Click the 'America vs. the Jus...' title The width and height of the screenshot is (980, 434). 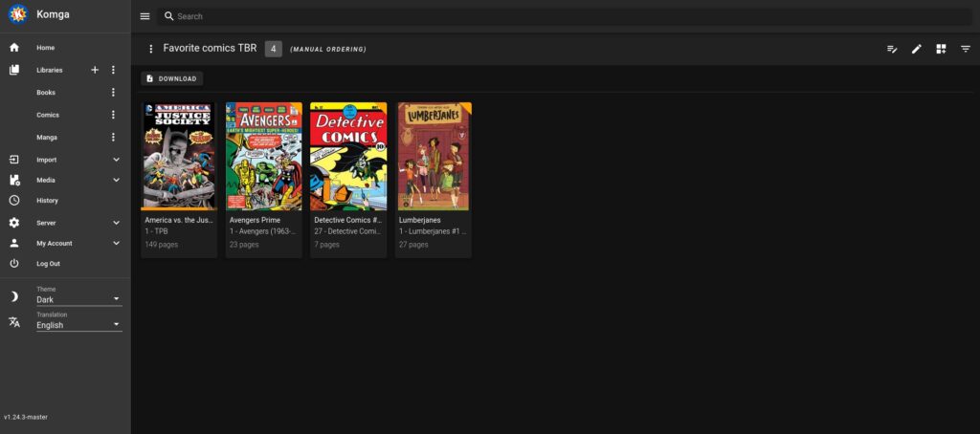click(x=179, y=220)
